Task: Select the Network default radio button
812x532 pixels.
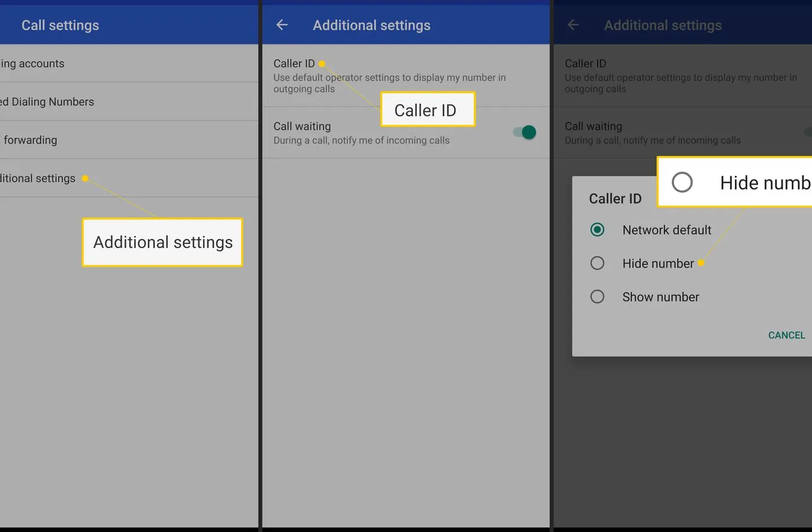Action: coord(597,229)
